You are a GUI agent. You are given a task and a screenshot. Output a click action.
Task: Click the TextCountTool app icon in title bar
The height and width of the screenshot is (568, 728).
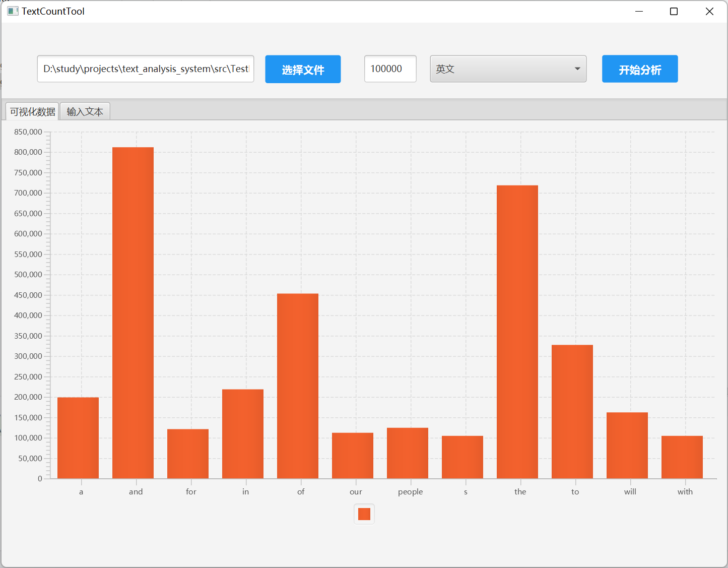(13, 11)
